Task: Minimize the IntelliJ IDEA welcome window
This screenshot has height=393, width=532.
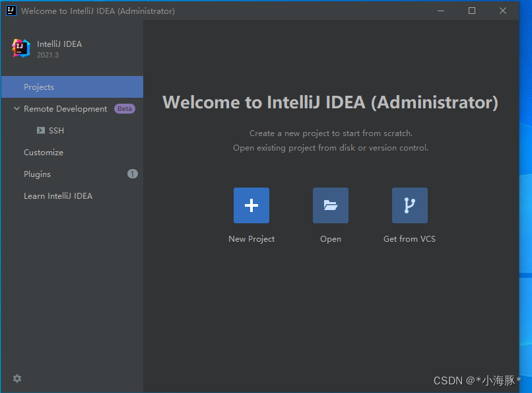Action: coord(441,11)
